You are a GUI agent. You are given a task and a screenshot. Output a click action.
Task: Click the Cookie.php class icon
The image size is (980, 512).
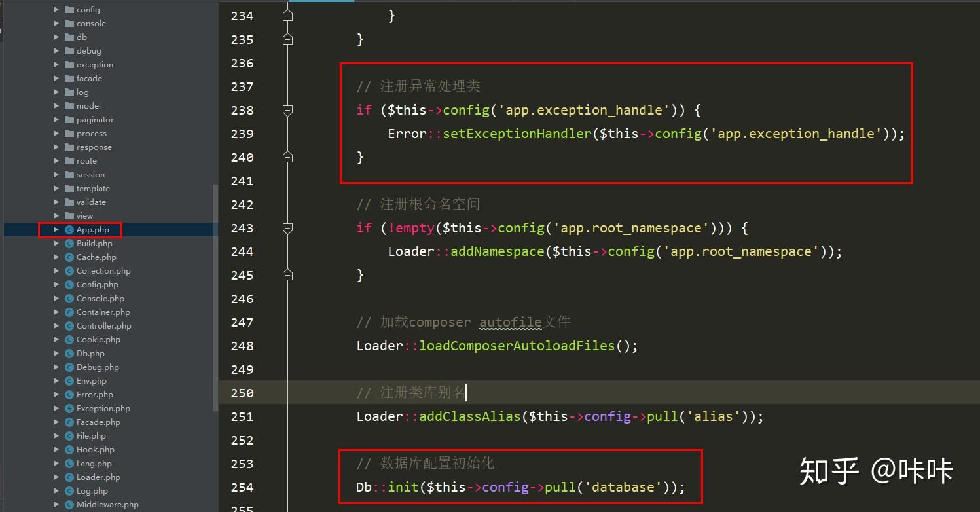click(70, 339)
